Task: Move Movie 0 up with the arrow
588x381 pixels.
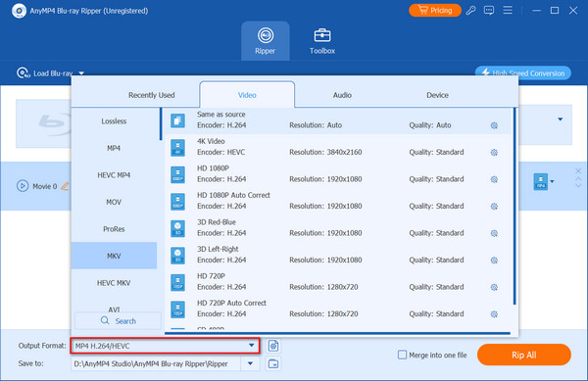Action: (578, 178)
